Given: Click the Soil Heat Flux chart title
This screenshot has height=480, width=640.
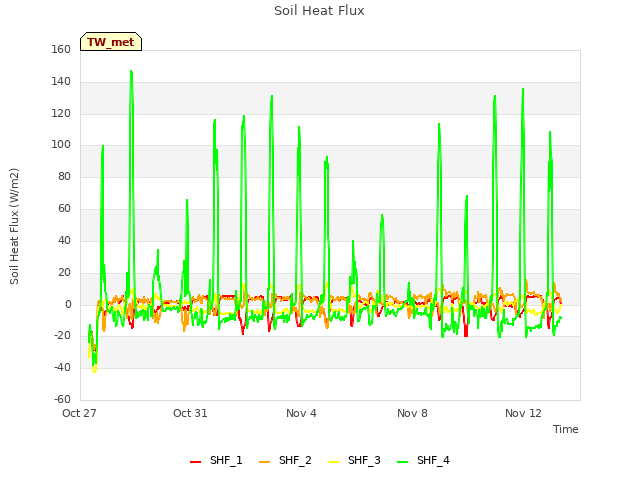Looking at the screenshot, I should pos(319,11).
